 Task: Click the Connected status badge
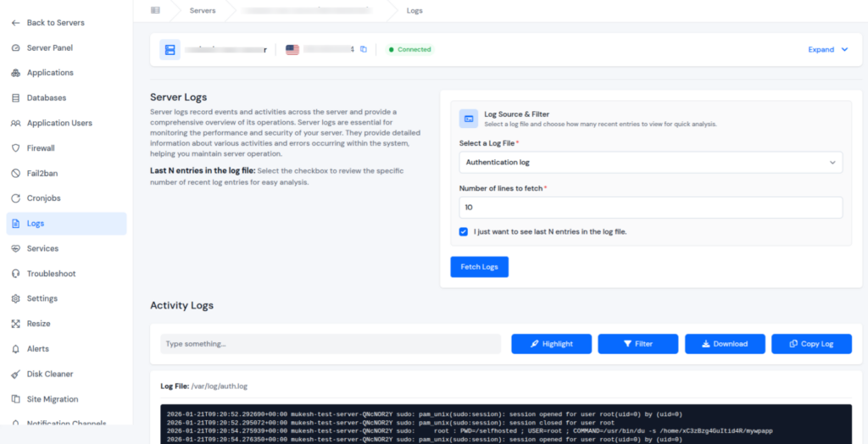point(409,50)
